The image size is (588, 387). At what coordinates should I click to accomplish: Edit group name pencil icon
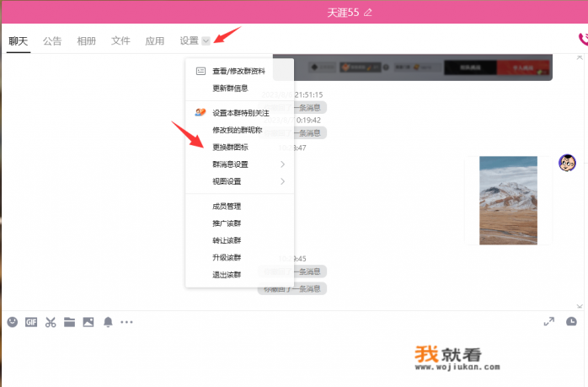(368, 13)
